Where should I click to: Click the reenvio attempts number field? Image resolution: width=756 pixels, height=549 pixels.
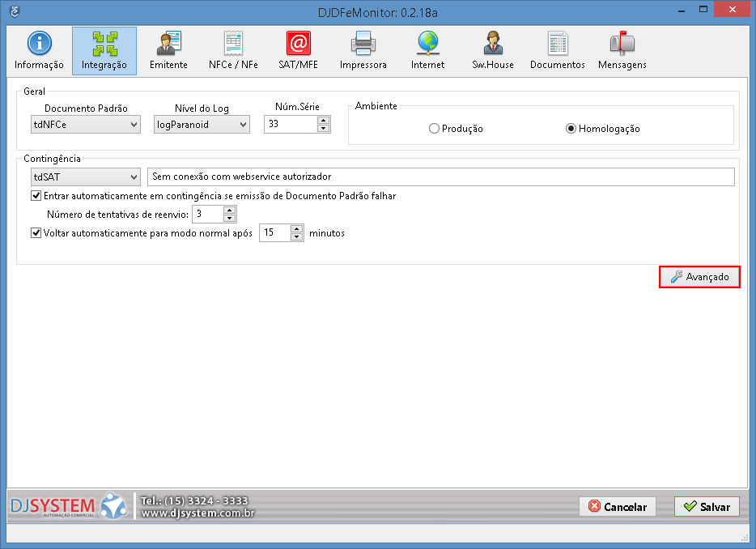pos(208,215)
